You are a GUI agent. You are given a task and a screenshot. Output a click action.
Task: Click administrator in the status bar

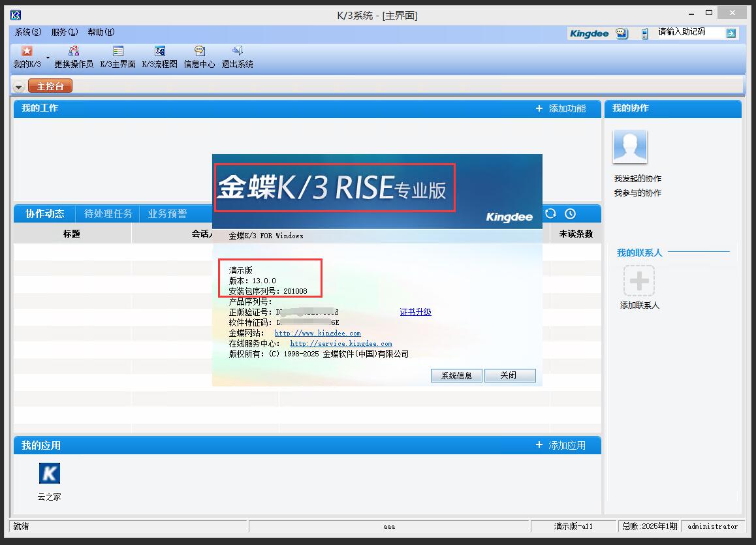[x=713, y=527]
